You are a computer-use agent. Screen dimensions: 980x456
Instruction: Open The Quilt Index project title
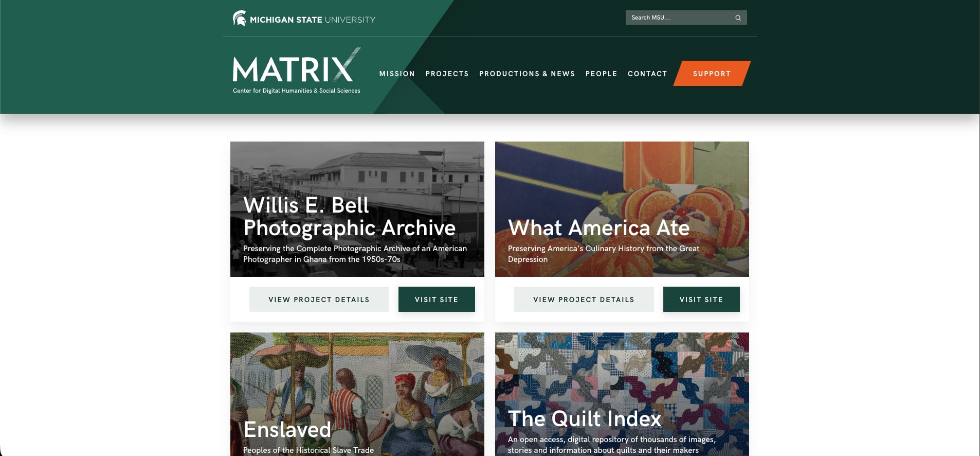(585, 418)
